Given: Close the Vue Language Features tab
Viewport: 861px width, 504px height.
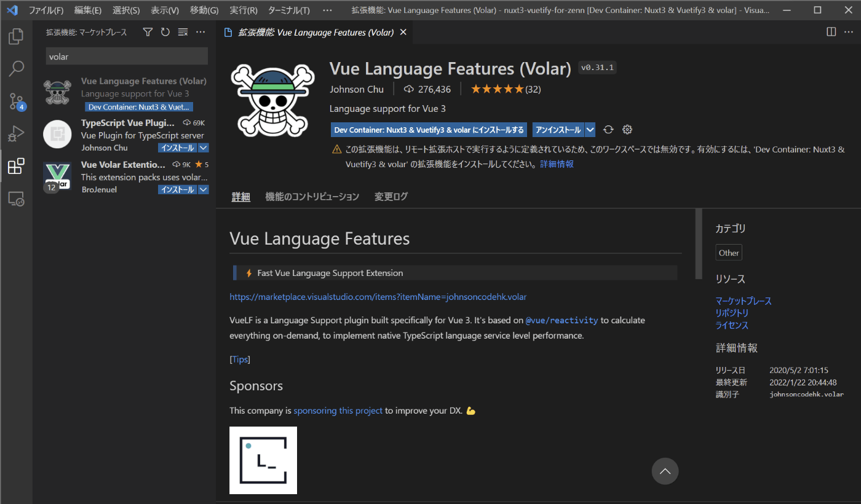Looking at the screenshot, I should pos(403,33).
